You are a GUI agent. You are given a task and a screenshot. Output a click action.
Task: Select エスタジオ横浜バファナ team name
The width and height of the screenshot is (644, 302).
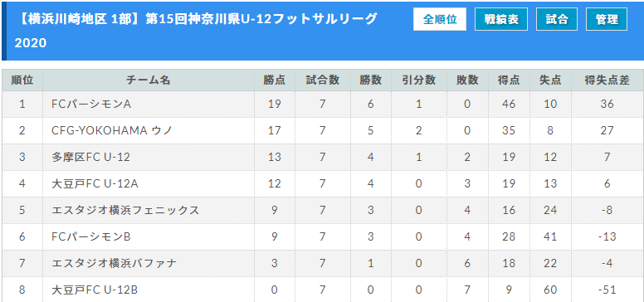coord(115,263)
